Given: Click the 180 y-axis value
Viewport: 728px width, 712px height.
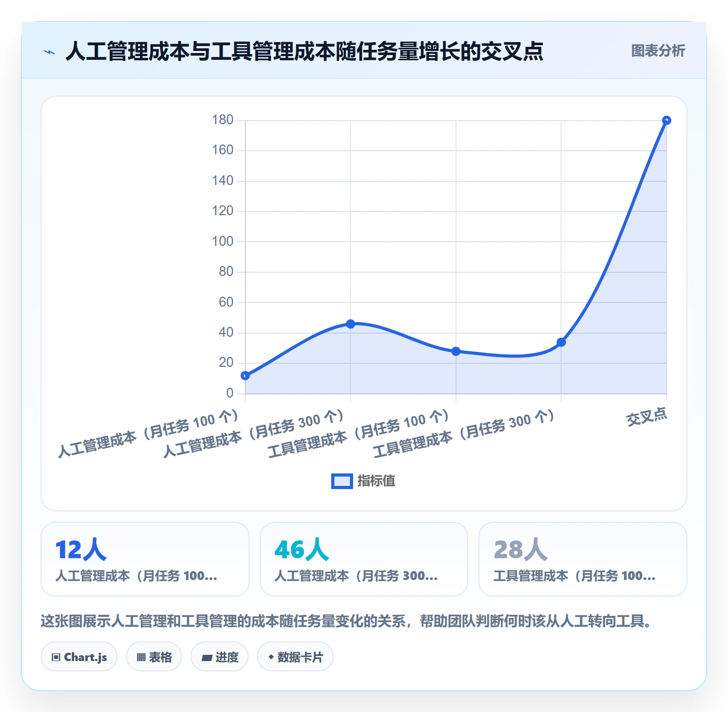Looking at the screenshot, I should pos(223,120).
